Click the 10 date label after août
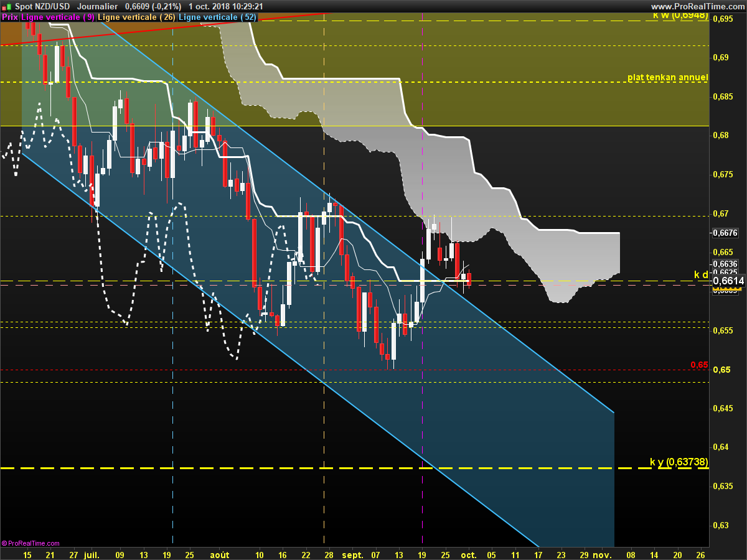Viewport: 747px width, 560px height. point(260,554)
